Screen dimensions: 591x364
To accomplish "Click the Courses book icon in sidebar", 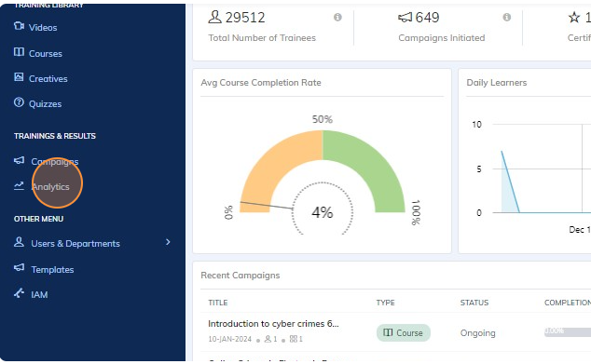I will 19,52.
